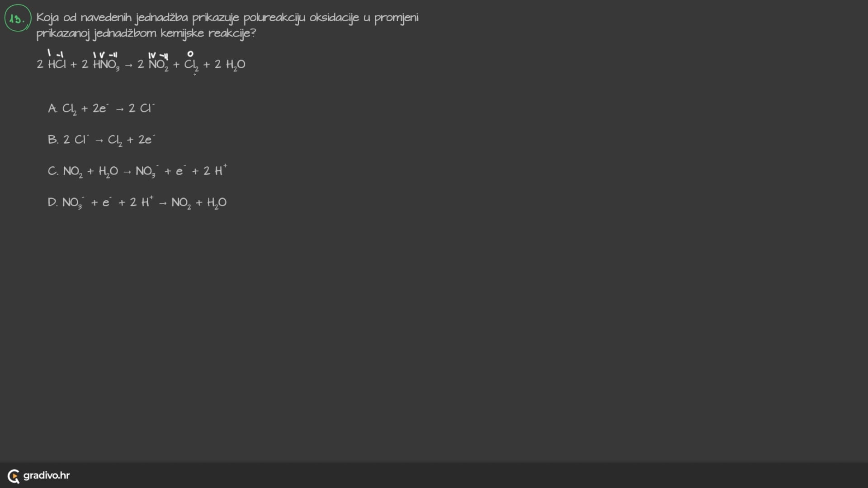The height and width of the screenshot is (488, 868).
Task: Click the handwritten oxidation numbers above NO₂
Action: pyautogui.click(x=158, y=56)
